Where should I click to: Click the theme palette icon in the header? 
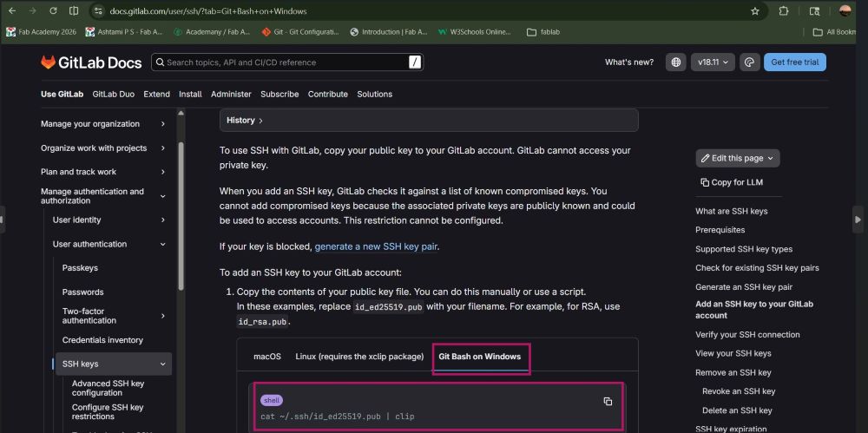750,62
